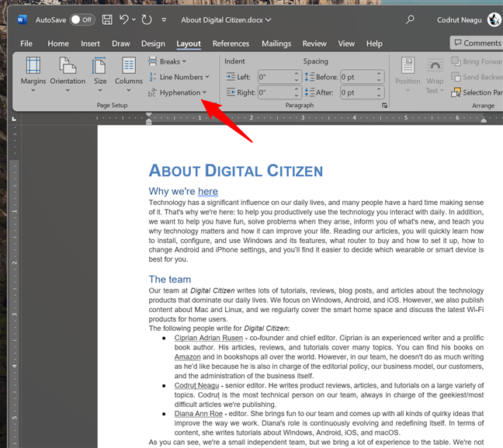The width and height of the screenshot is (503, 448).
Task: Open the Undo history dropdown arrow
Action: [134, 20]
